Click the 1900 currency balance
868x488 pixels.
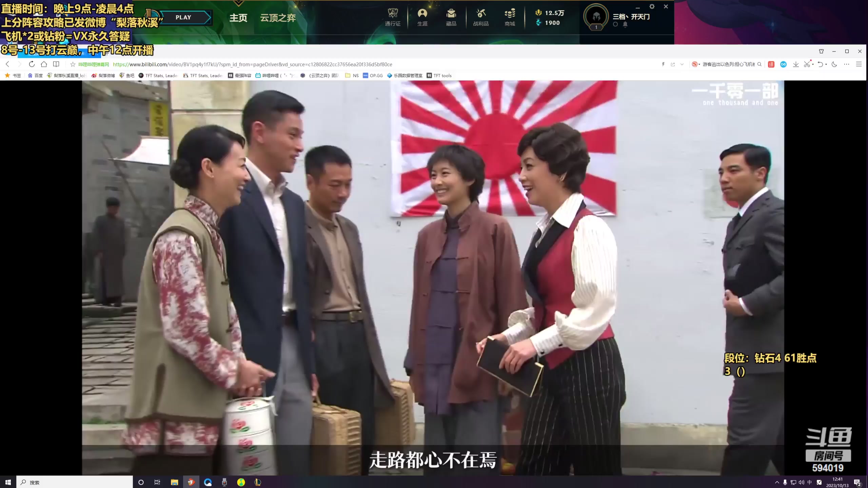[548, 23]
